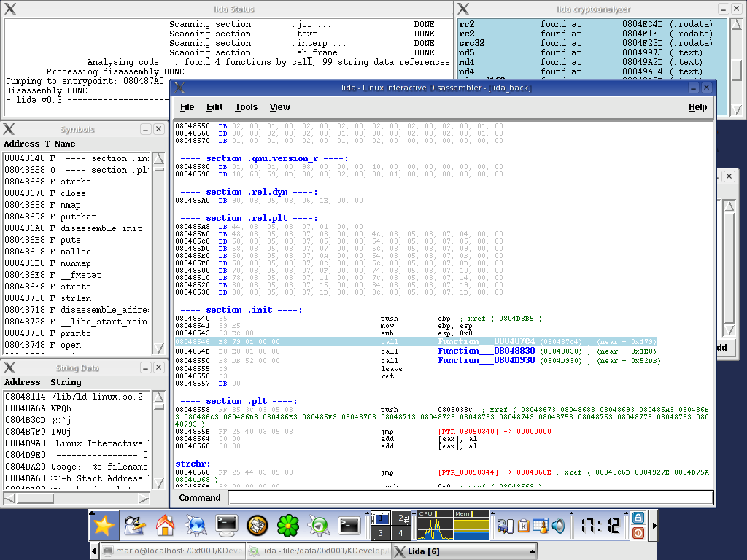The width and height of the screenshot is (747, 560).
Task: Click cryptoanalyzer scroll-up arrow
Action: click(x=737, y=24)
